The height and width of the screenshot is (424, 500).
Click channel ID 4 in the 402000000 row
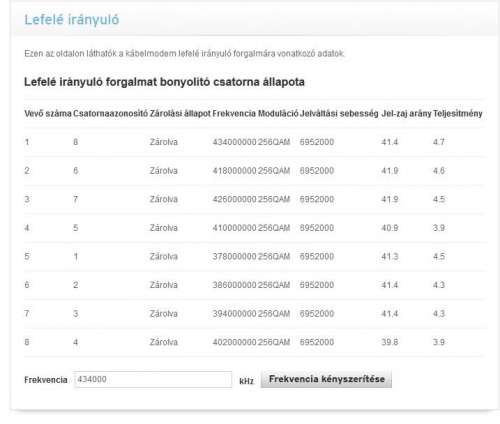tap(76, 342)
